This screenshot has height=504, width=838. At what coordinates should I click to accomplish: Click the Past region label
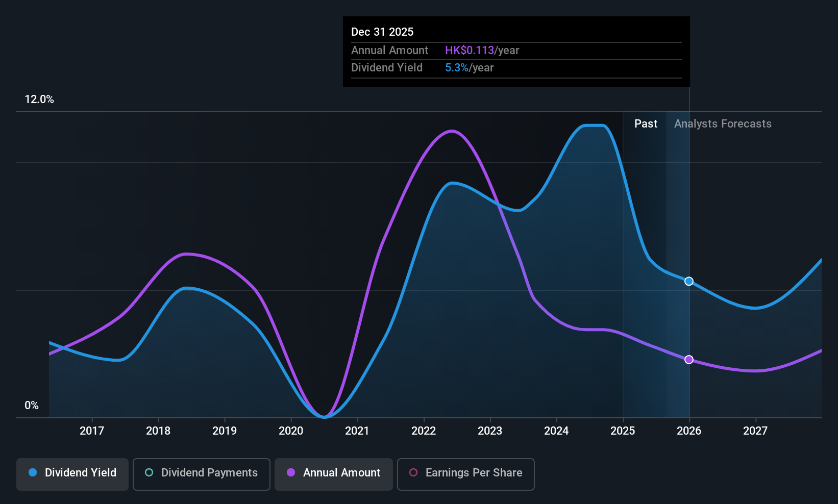646,124
